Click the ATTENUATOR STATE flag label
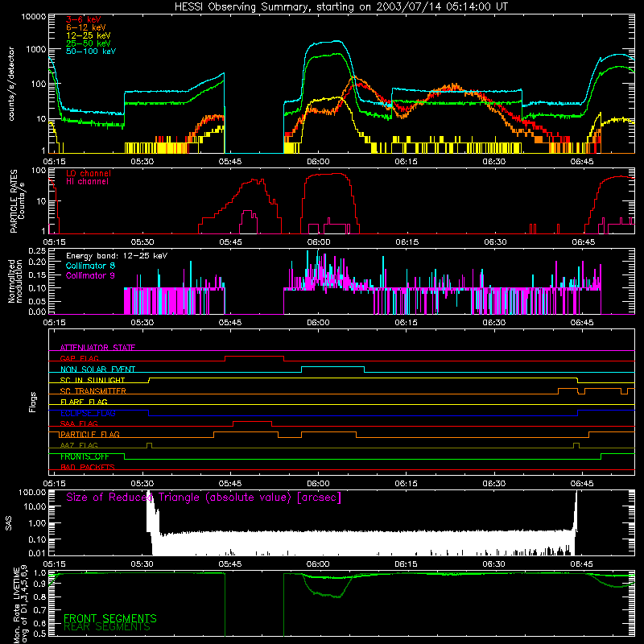This screenshot has width=644, height=644. pos(97,348)
